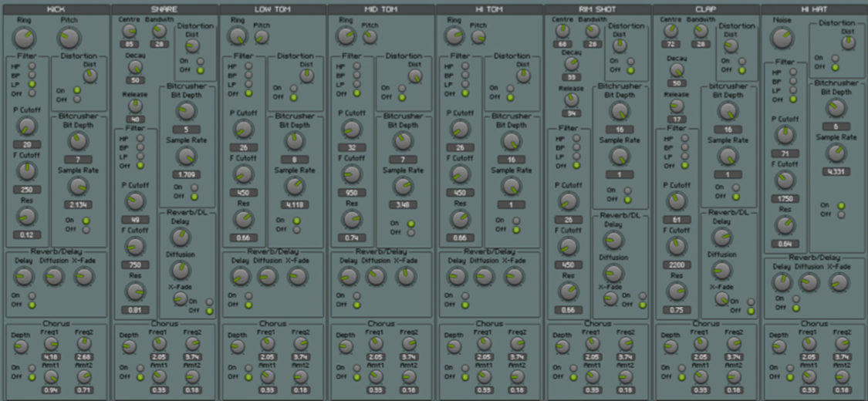868x401 pixels.
Task: Click the Mid Tom F Cutoff value 950
Action: (352, 193)
